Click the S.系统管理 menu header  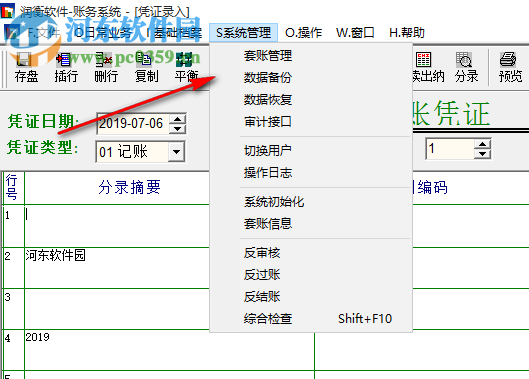tap(243, 33)
